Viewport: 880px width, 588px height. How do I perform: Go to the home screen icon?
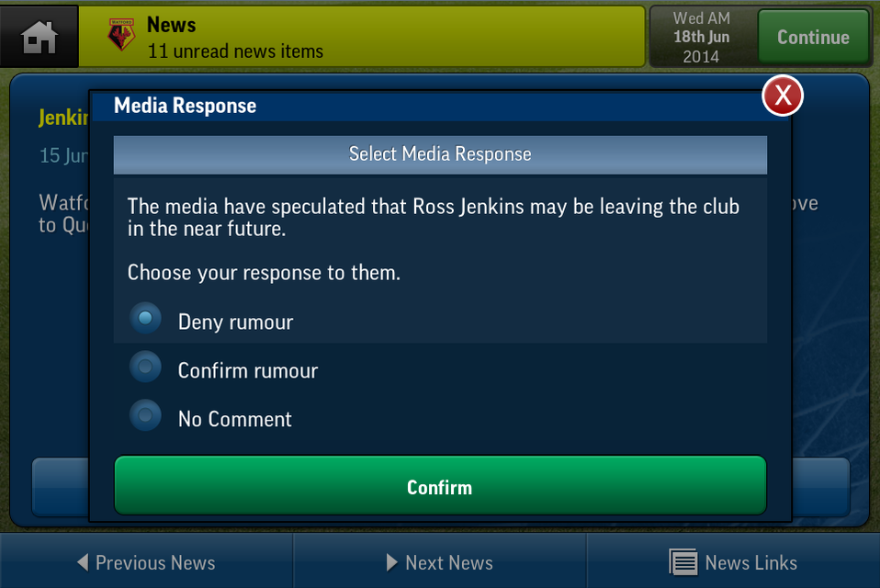click(x=39, y=37)
